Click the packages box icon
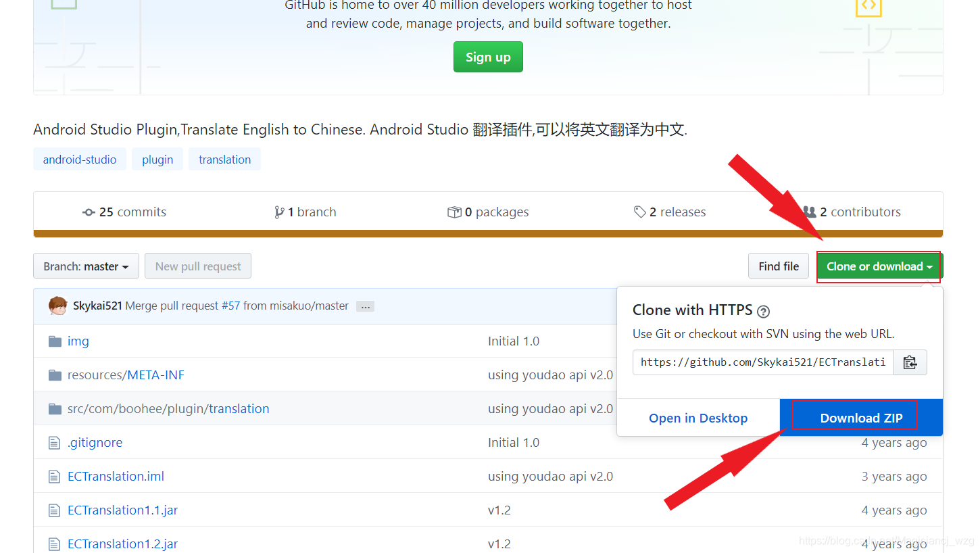The image size is (980, 553). point(454,212)
